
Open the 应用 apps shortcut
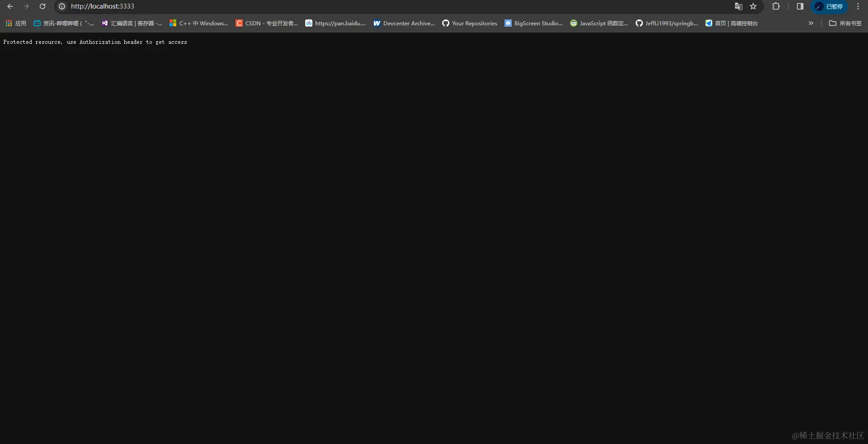15,23
